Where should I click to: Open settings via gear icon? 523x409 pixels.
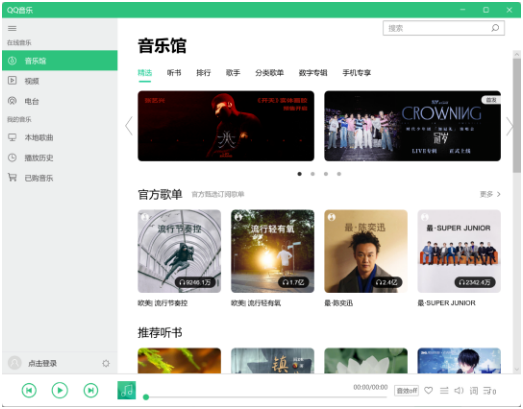[106, 363]
